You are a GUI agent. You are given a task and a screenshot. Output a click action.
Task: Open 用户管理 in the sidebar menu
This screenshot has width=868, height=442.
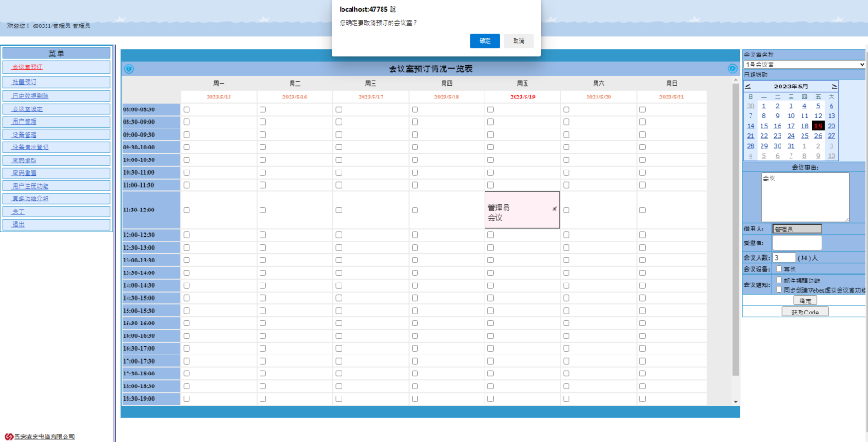point(25,121)
